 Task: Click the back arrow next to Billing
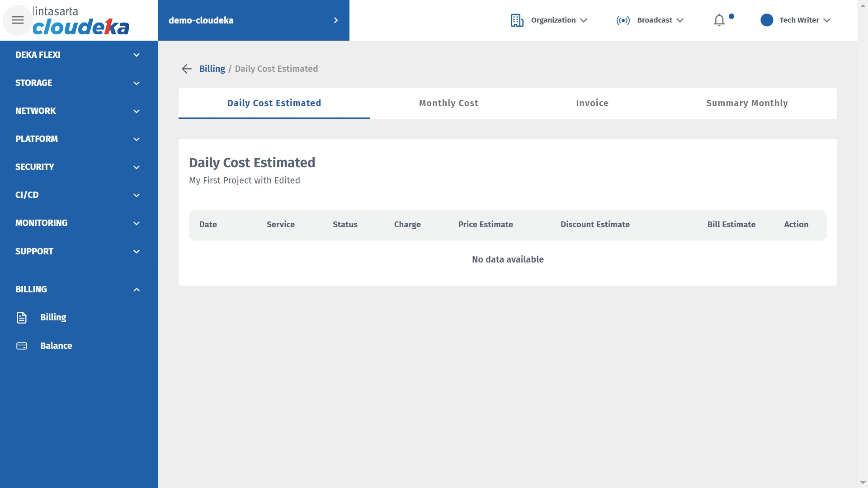tap(186, 69)
